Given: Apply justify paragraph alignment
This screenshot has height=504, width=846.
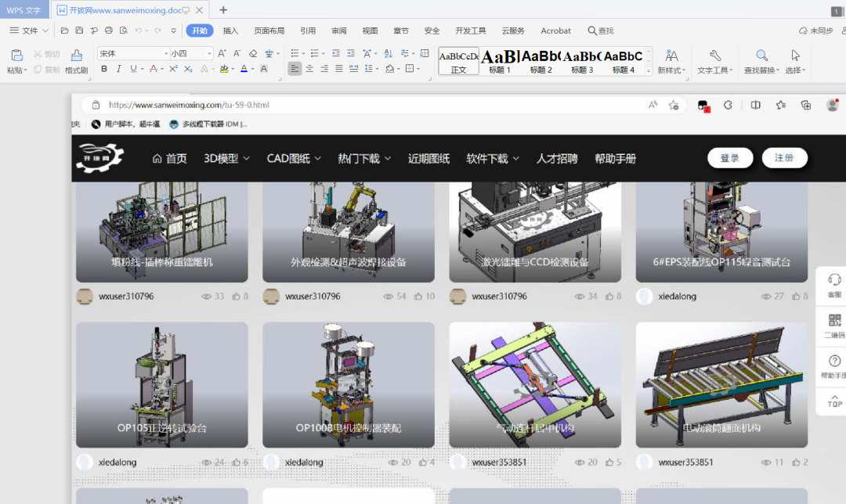Looking at the screenshot, I should click(x=339, y=68).
